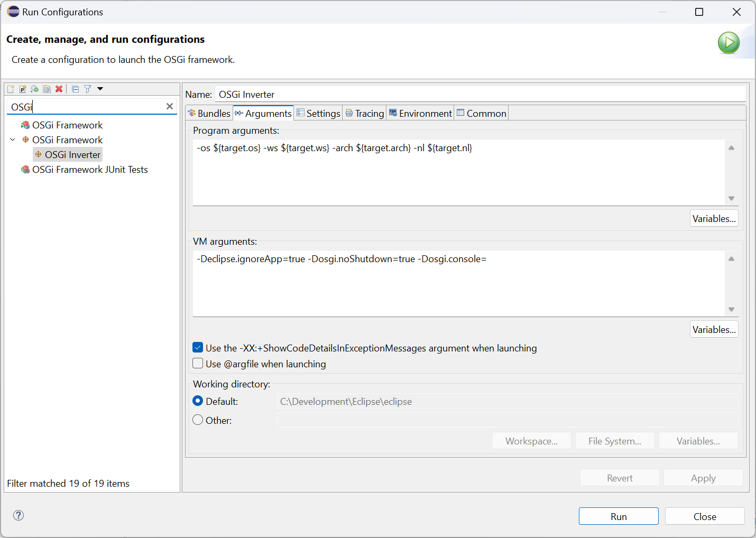756x538 pixels.
Task: Enable Use @argfile when launching
Action: [x=198, y=364]
